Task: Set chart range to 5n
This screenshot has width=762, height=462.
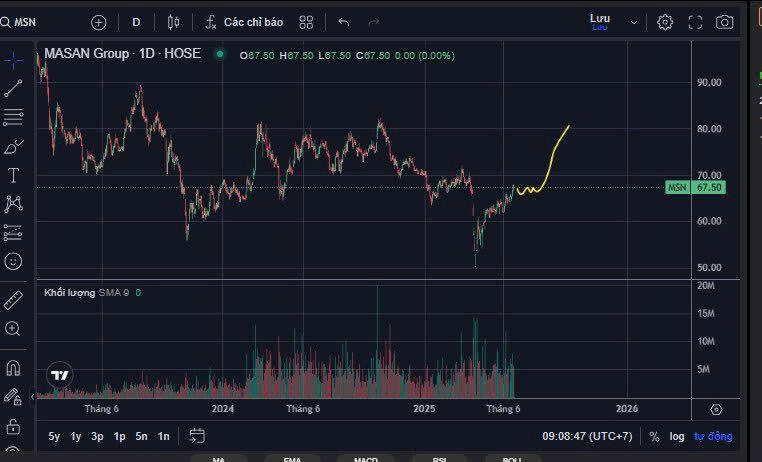Action: point(141,436)
